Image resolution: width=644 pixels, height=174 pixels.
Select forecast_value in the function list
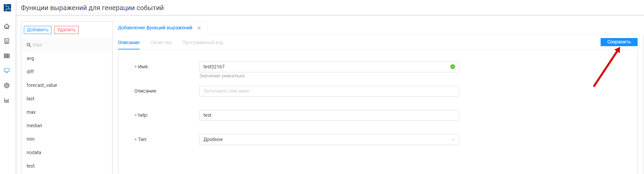(42, 85)
